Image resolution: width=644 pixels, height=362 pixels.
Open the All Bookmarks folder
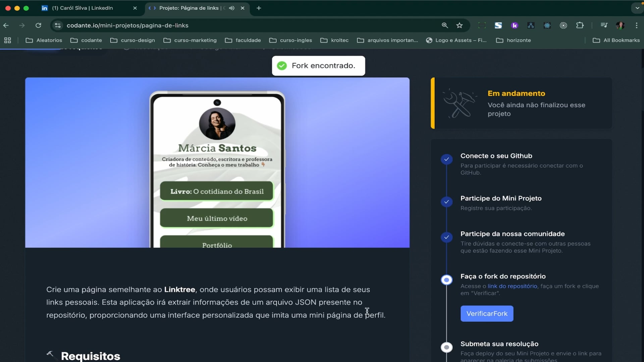(616, 40)
